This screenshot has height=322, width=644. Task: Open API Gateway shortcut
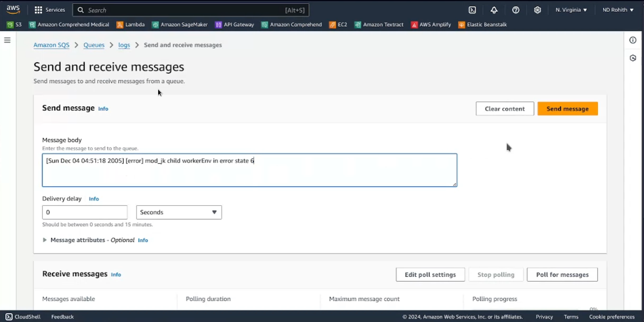click(234, 25)
